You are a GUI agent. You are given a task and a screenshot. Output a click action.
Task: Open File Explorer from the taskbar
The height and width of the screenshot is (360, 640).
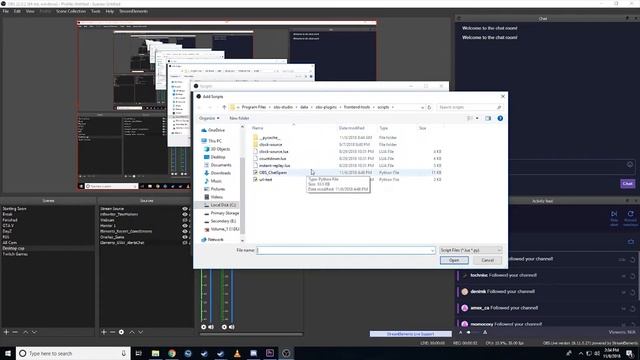[x=156, y=353]
